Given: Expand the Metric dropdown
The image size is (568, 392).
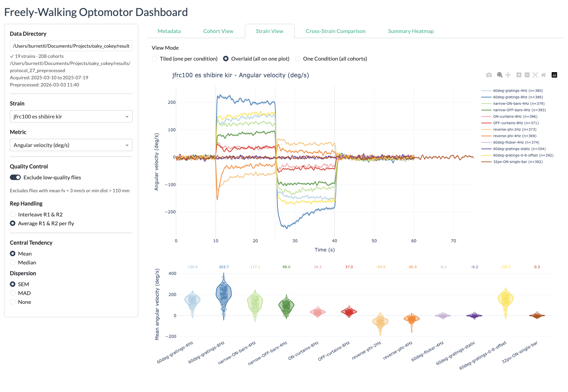Looking at the screenshot, I should click(x=71, y=145).
